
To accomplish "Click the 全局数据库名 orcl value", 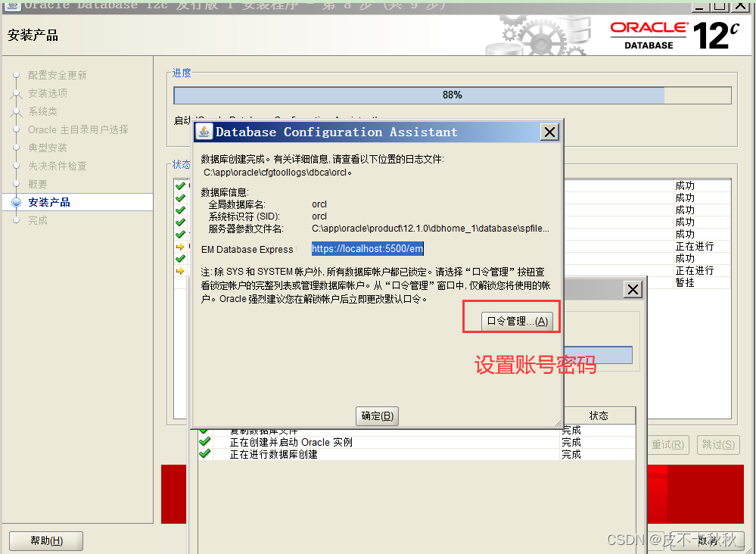I will [x=319, y=204].
